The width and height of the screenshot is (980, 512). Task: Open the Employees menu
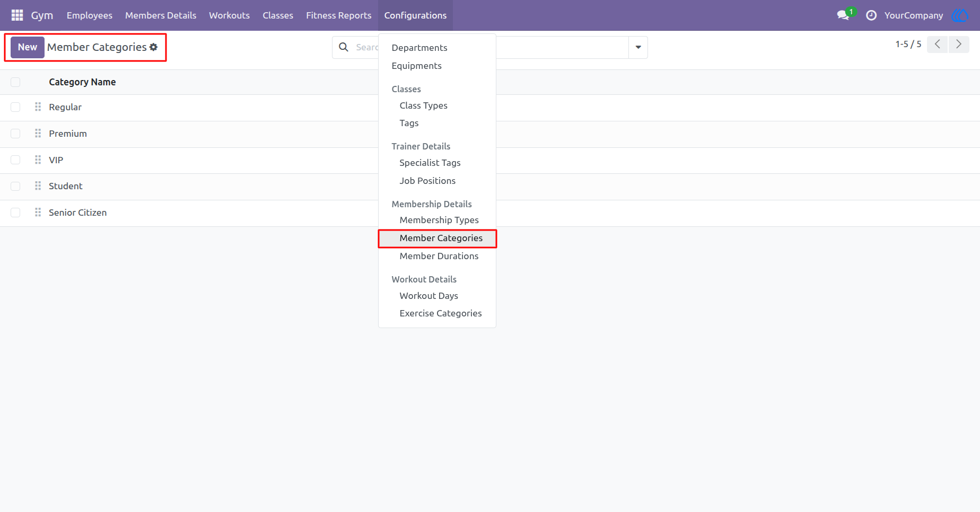90,15
